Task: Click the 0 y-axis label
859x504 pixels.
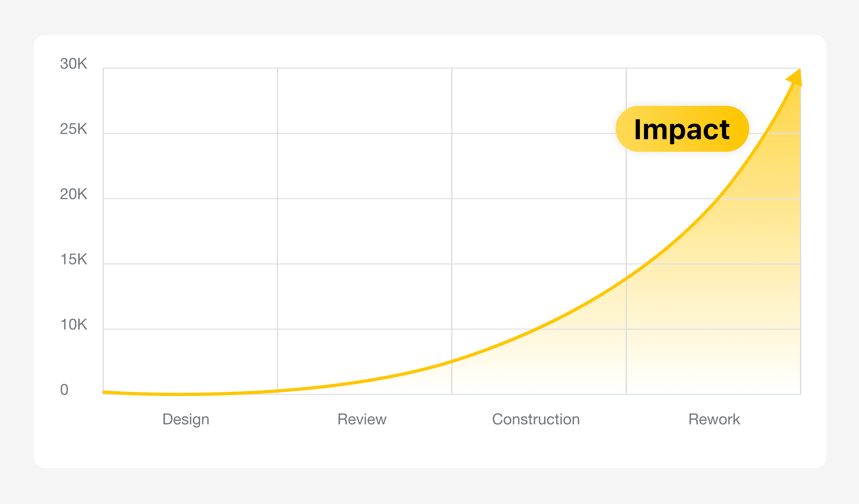Action: point(64,390)
